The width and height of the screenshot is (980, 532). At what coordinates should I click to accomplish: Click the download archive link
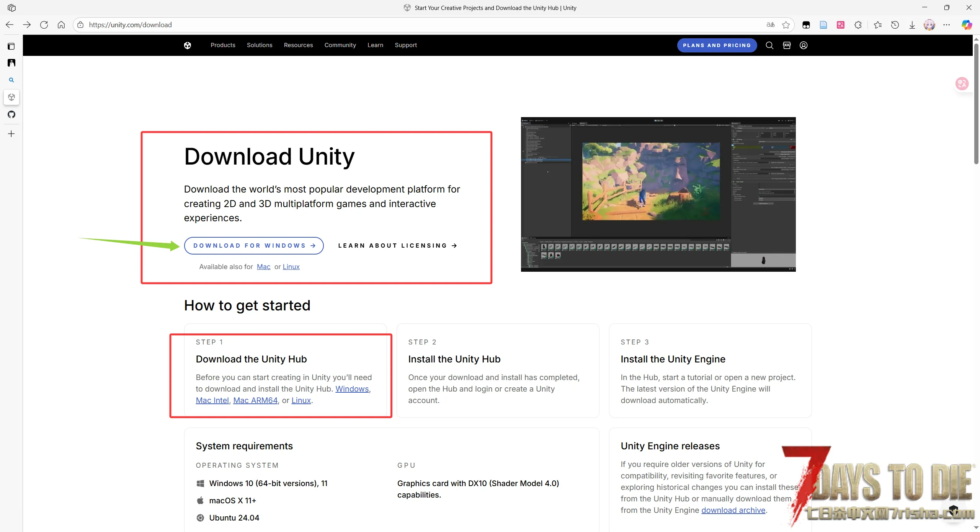point(733,510)
